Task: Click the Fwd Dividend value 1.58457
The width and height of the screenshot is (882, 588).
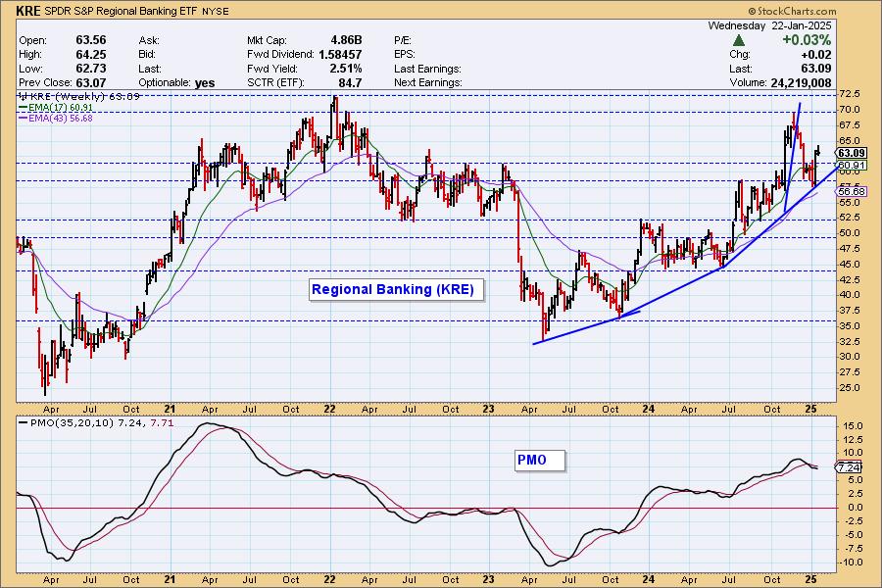Action: [340, 55]
